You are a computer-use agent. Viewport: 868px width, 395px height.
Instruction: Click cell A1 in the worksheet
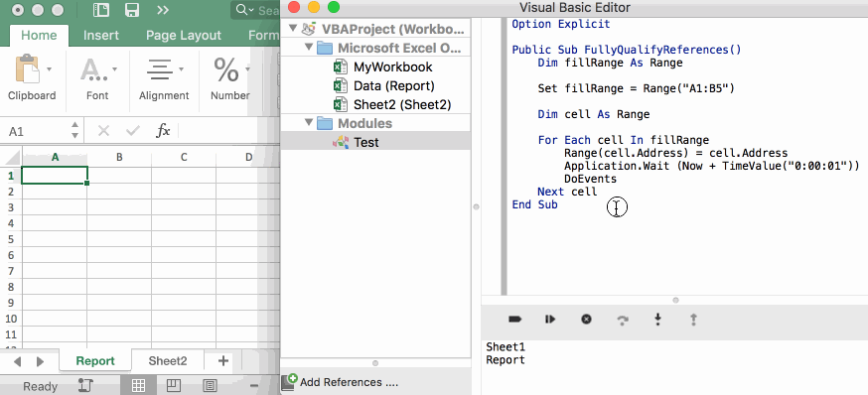point(55,176)
